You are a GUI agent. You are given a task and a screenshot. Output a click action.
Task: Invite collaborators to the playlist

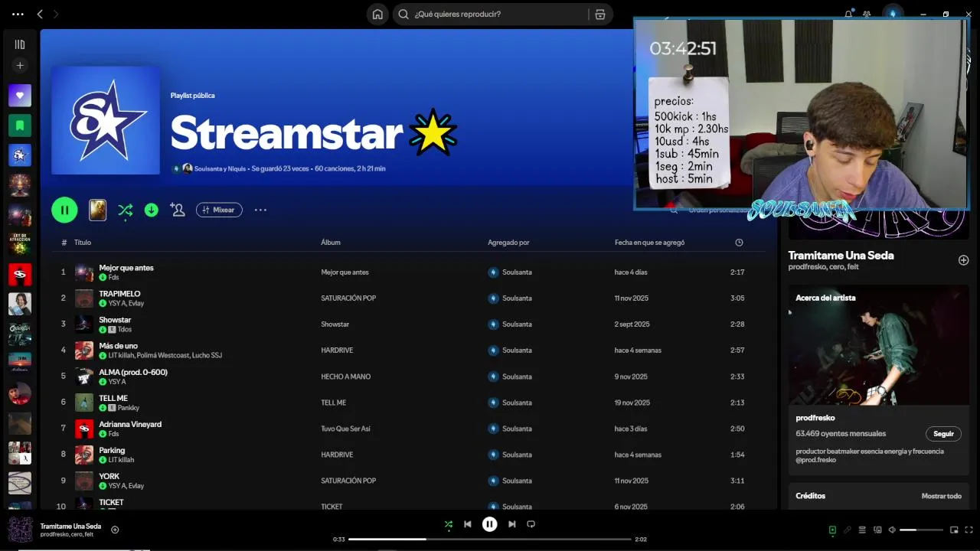pyautogui.click(x=178, y=210)
